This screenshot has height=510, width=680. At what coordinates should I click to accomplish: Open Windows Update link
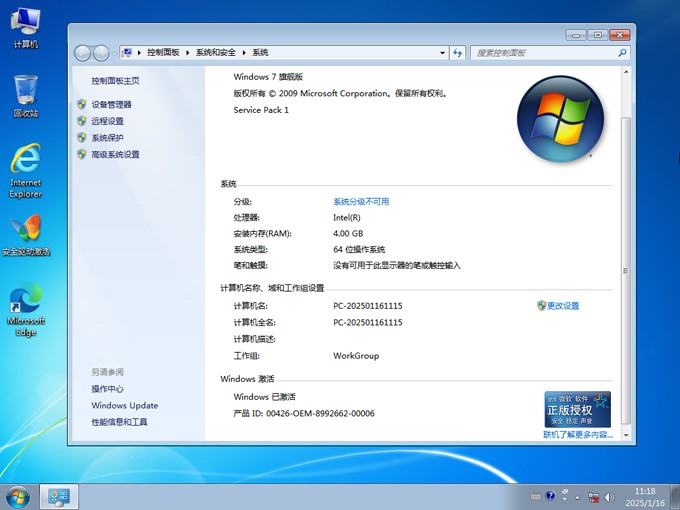coord(125,405)
